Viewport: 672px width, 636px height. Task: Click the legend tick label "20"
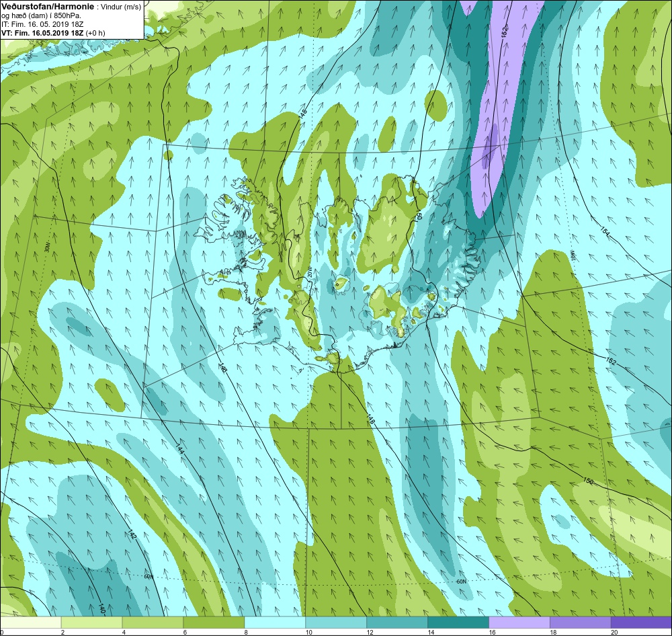[x=614, y=632]
